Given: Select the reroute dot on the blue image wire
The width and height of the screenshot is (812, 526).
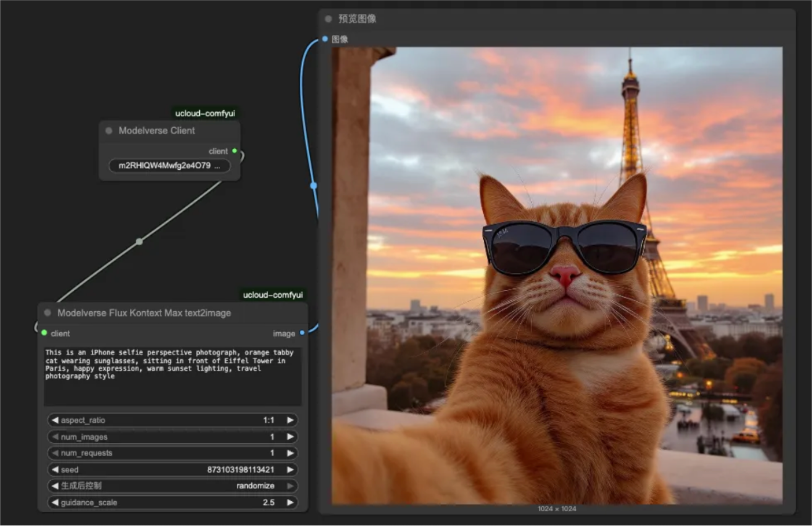Looking at the screenshot, I should (x=314, y=185).
